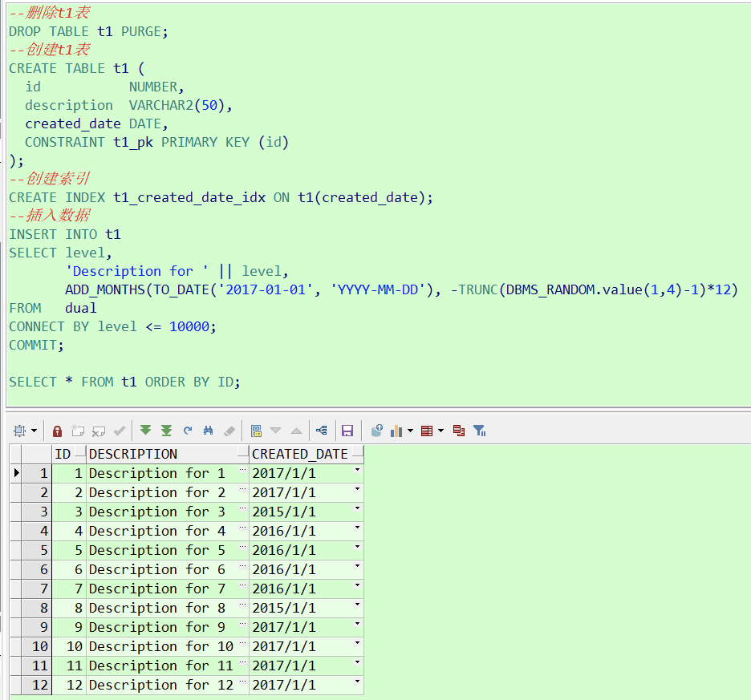Click the database upload icon
Image resolution: width=751 pixels, height=700 pixels.
pyautogui.click(x=377, y=431)
